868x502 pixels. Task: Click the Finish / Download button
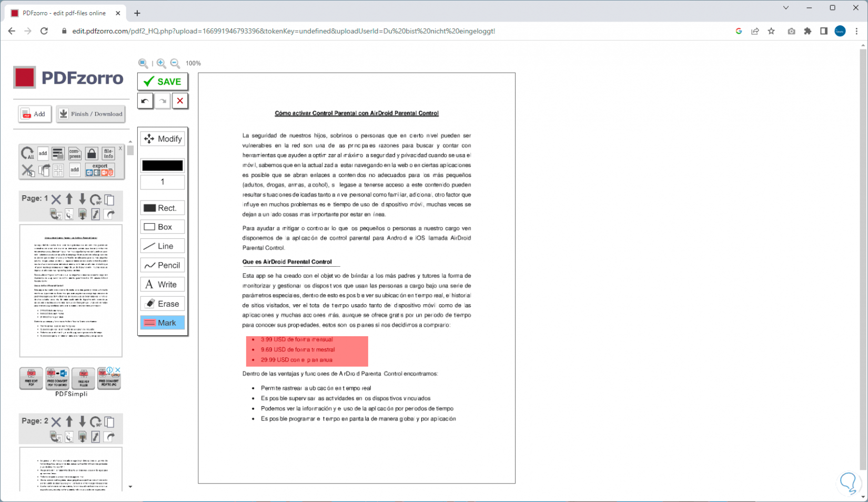click(x=90, y=114)
